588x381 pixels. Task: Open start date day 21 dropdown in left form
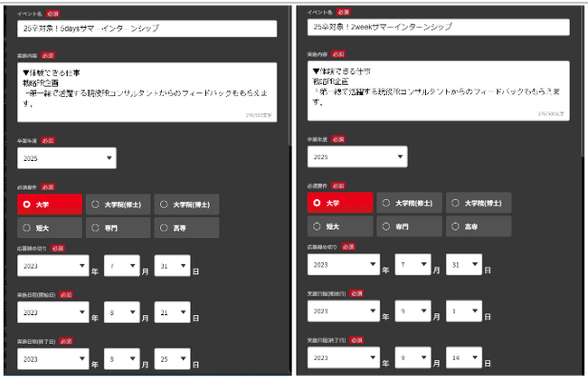click(173, 312)
